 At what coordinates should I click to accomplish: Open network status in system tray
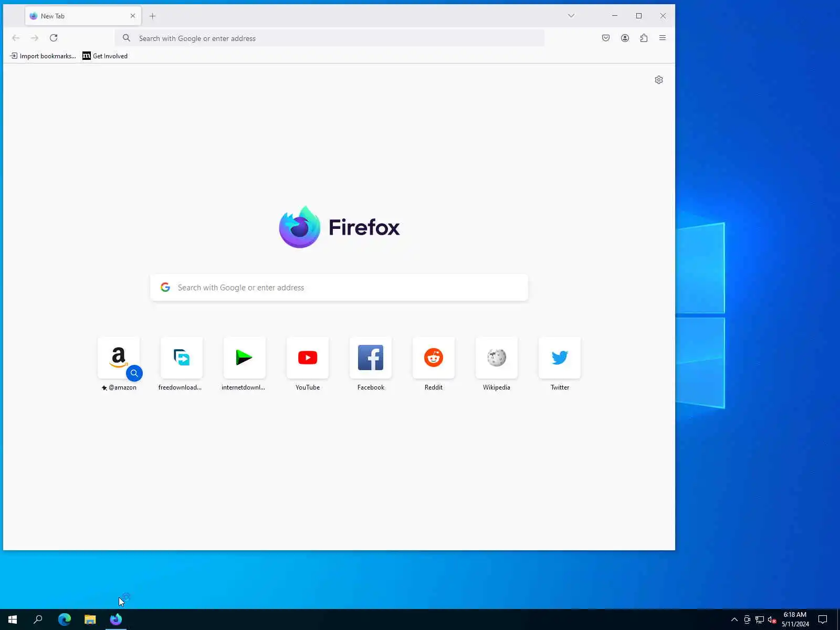coord(759,619)
